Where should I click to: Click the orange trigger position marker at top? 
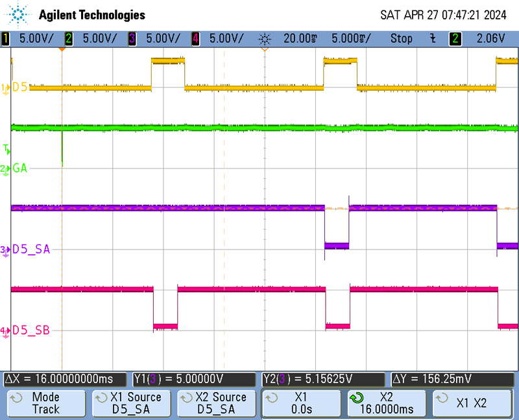[62, 49]
